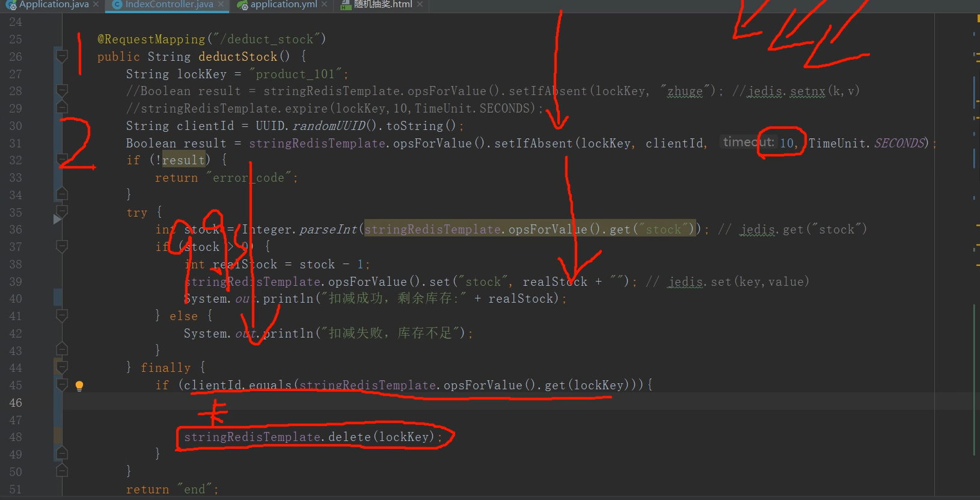Click the fold end marker on line 43
Viewport: 980px width, 500px height.
(x=62, y=350)
